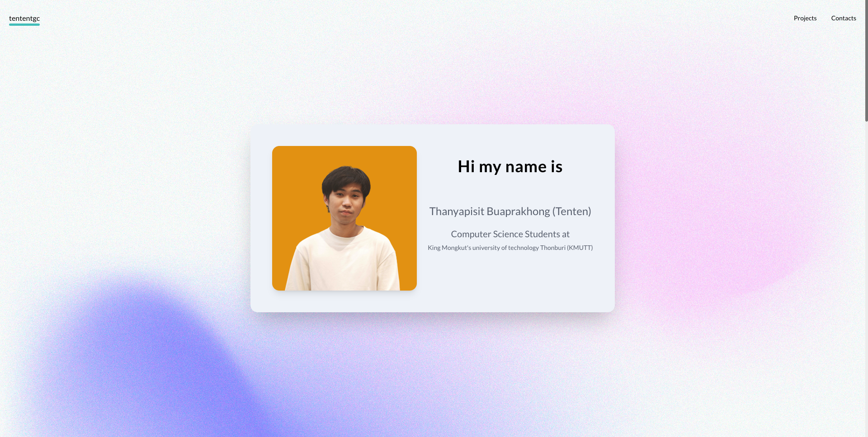
Task: Click the teal underline beneath tententgc
Action: (24, 24)
